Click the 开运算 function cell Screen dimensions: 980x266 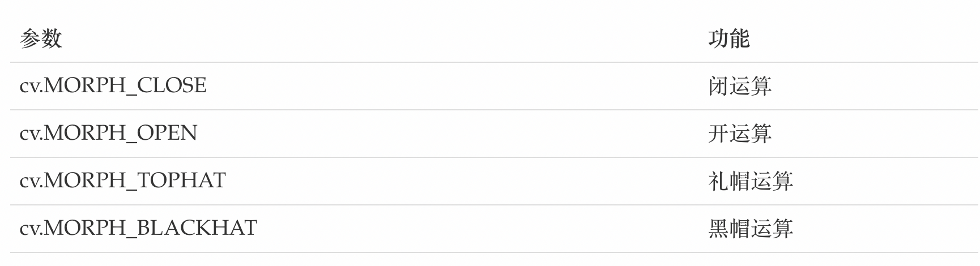tap(739, 134)
